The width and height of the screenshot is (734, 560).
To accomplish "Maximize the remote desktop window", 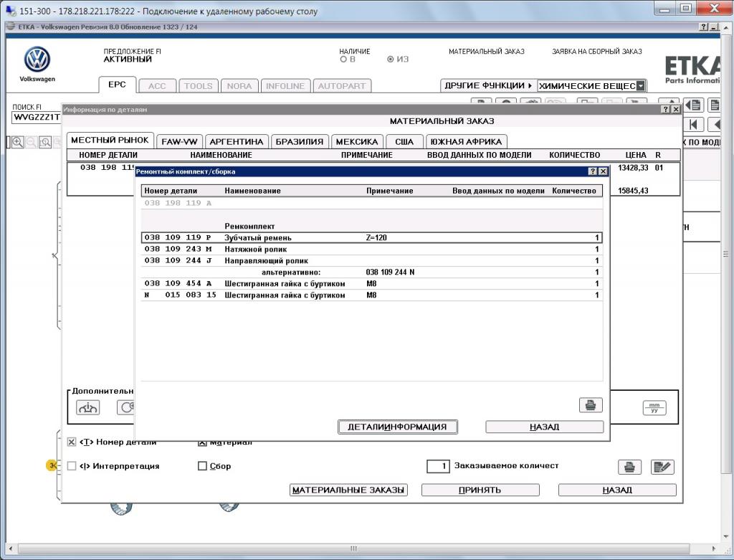I will [686, 8].
